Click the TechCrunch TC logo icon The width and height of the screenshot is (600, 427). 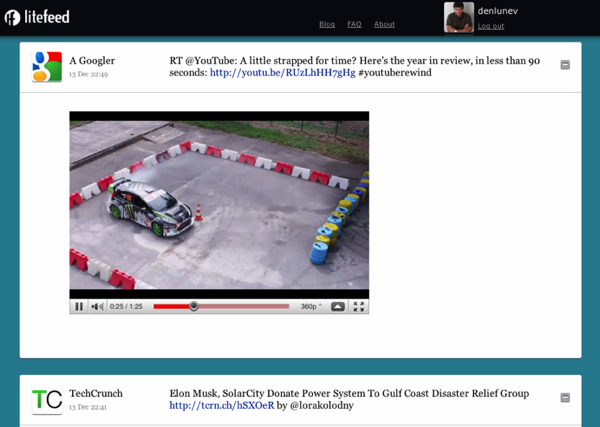point(46,400)
